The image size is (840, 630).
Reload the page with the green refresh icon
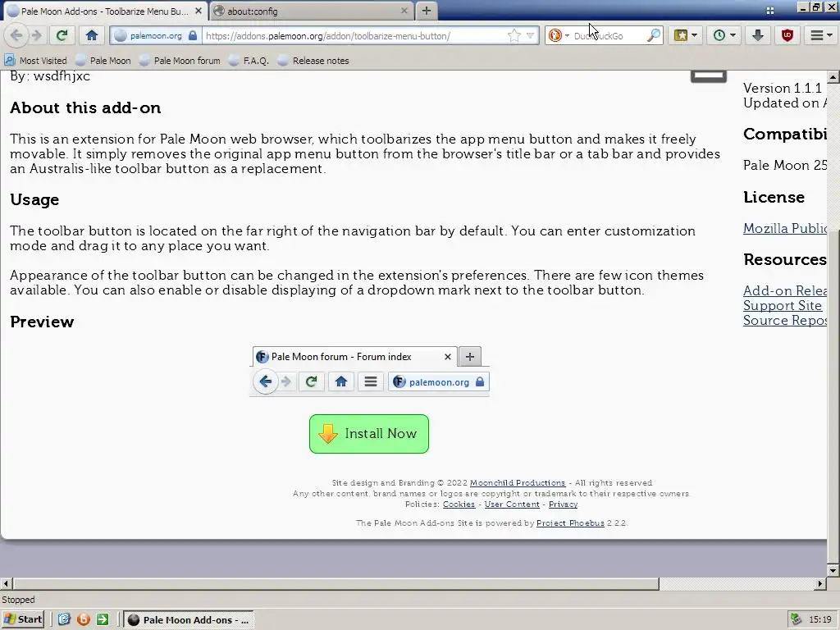[x=62, y=36]
